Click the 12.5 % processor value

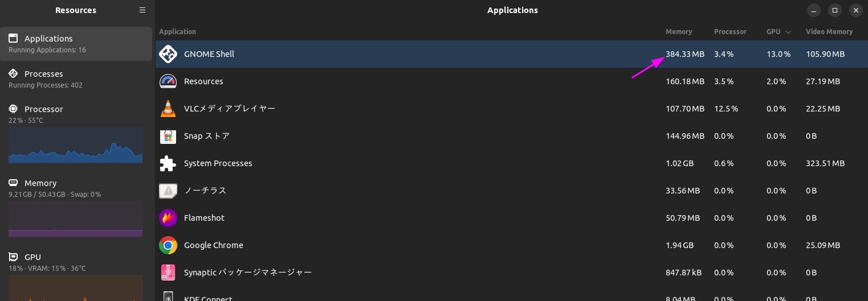point(726,109)
